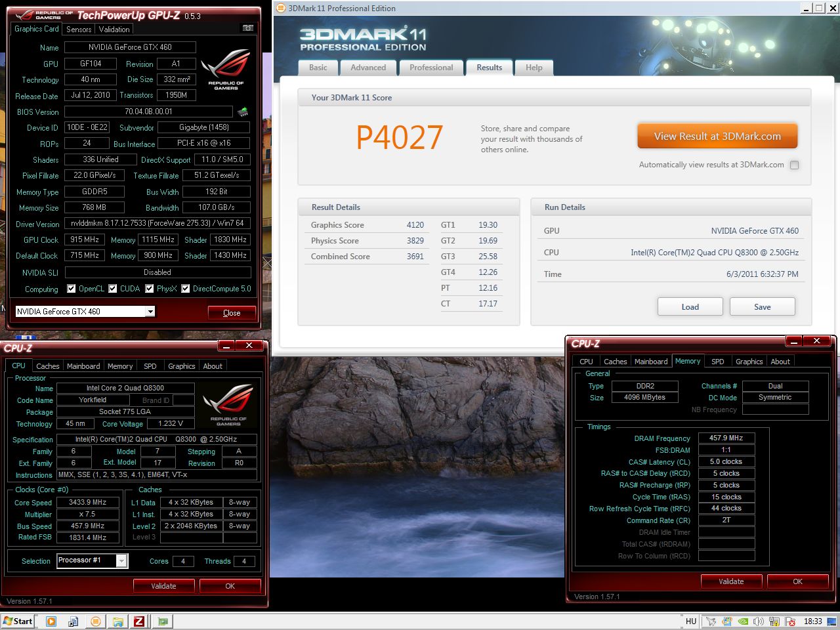Open the folder explorer taskbar icon
The width and height of the screenshot is (840, 630).
click(117, 621)
